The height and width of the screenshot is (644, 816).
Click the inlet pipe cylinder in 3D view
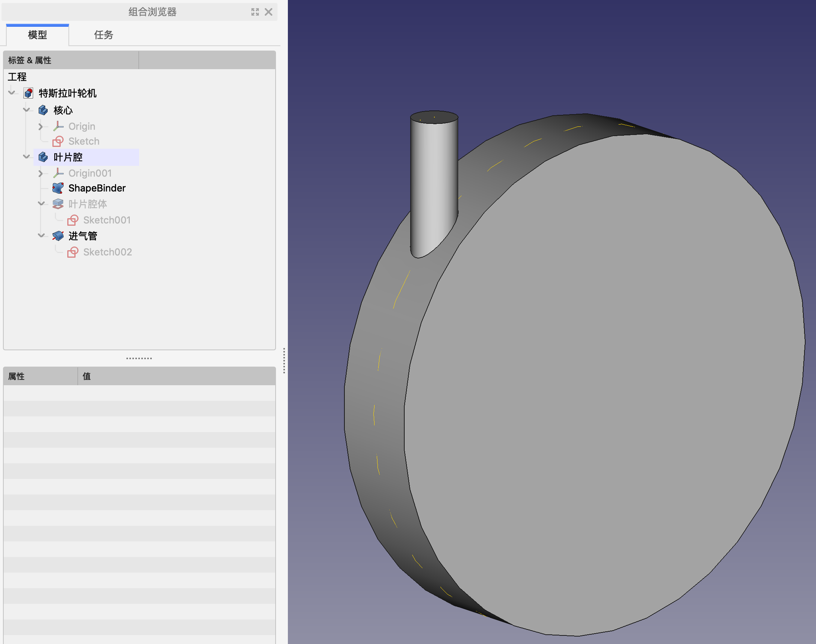click(x=434, y=177)
